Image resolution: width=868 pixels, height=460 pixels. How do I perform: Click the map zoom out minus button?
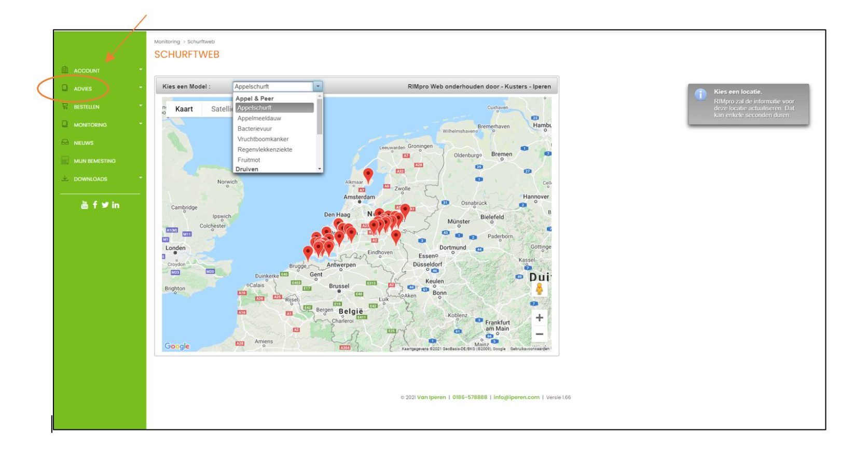[x=539, y=334]
